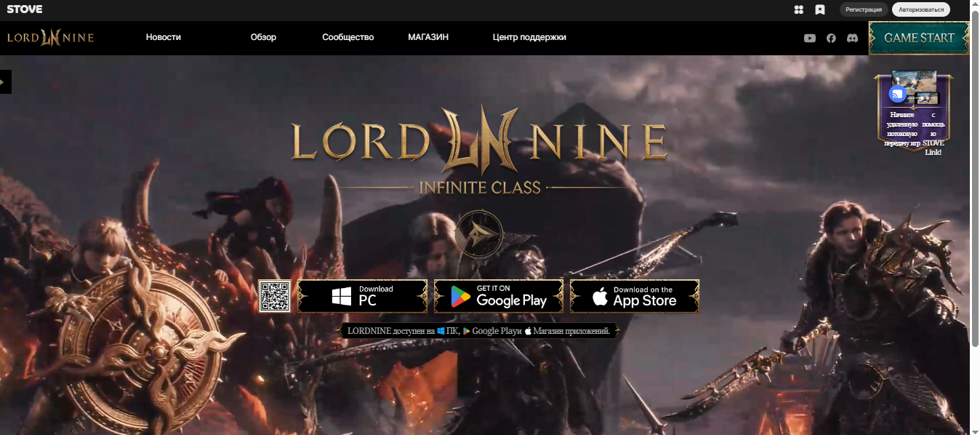Open the Центр поддержки menu
Screen dimensions: 980x435
coord(529,37)
